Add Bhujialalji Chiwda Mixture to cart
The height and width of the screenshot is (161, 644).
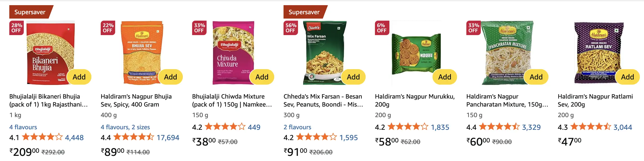point(262,77)
